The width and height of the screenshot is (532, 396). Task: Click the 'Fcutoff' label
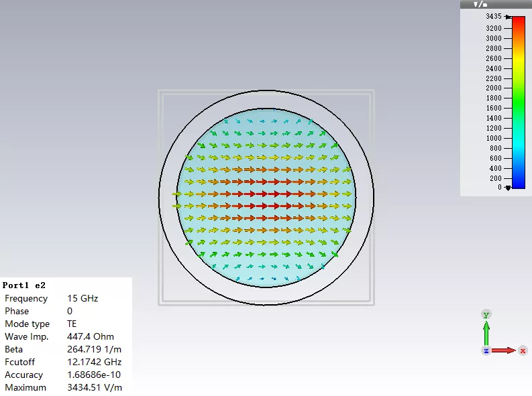click(19, 362)
